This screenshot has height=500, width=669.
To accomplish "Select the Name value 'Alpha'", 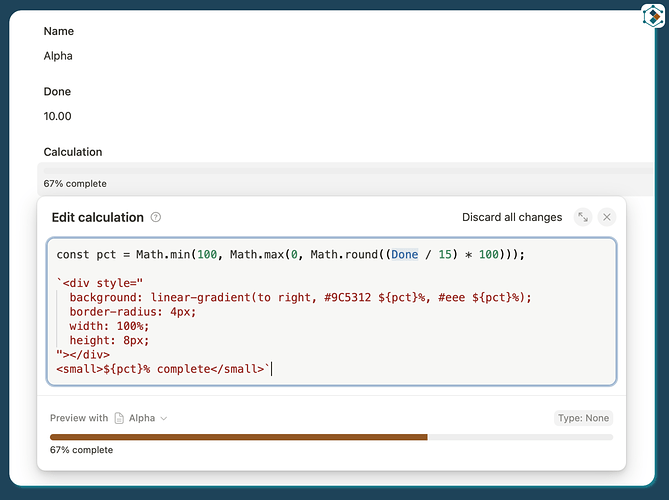I will tap(58, 56).
